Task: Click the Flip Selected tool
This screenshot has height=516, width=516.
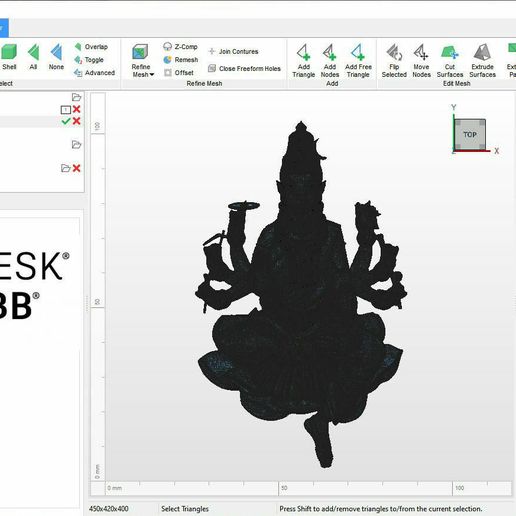Action: [394, 61]
